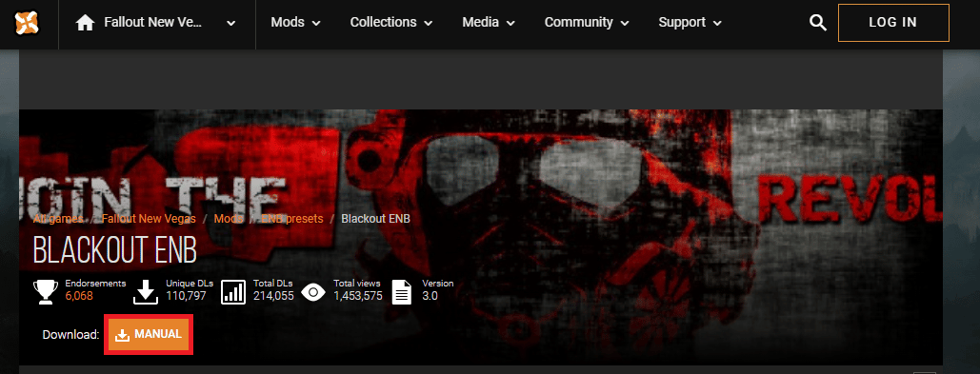
Task: Download the mod via MANUAL button
Action: pos(149,335)
